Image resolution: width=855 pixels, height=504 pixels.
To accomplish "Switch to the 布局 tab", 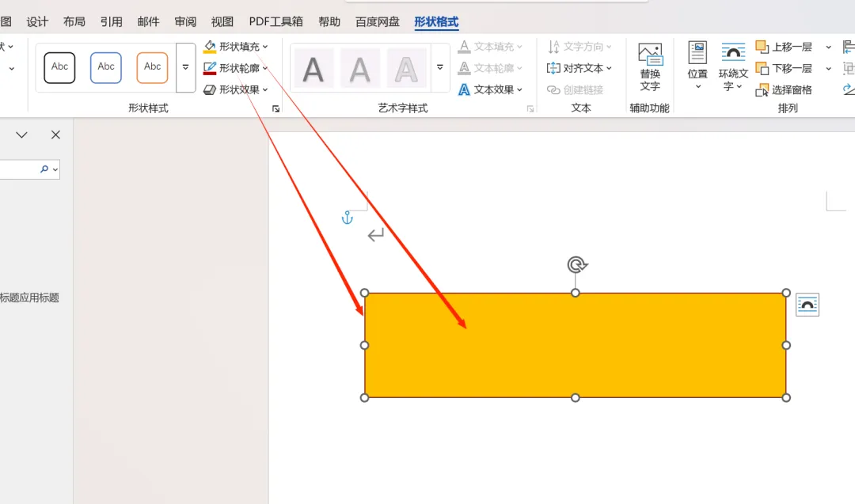I will pos(74,22).
